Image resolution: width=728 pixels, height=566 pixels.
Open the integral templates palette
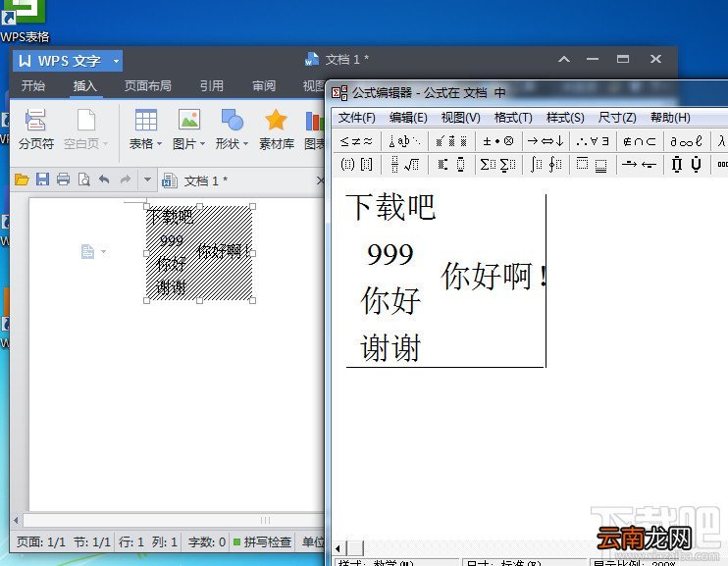(x=546, y=164)
